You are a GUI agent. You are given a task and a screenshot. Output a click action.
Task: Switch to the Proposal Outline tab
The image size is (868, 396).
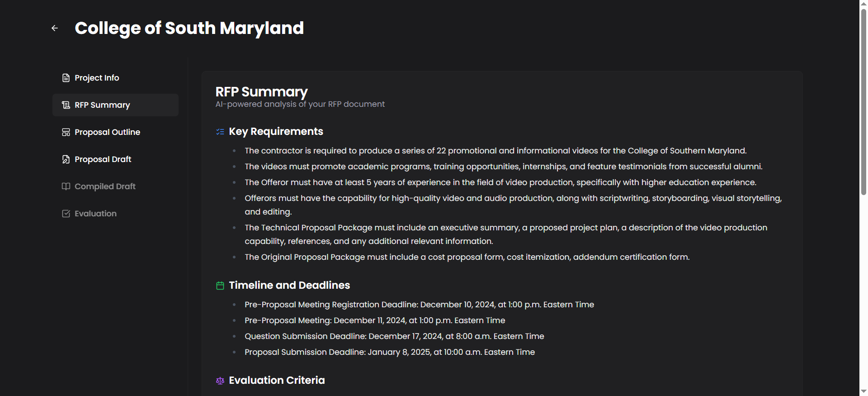(x=107, y=132)
